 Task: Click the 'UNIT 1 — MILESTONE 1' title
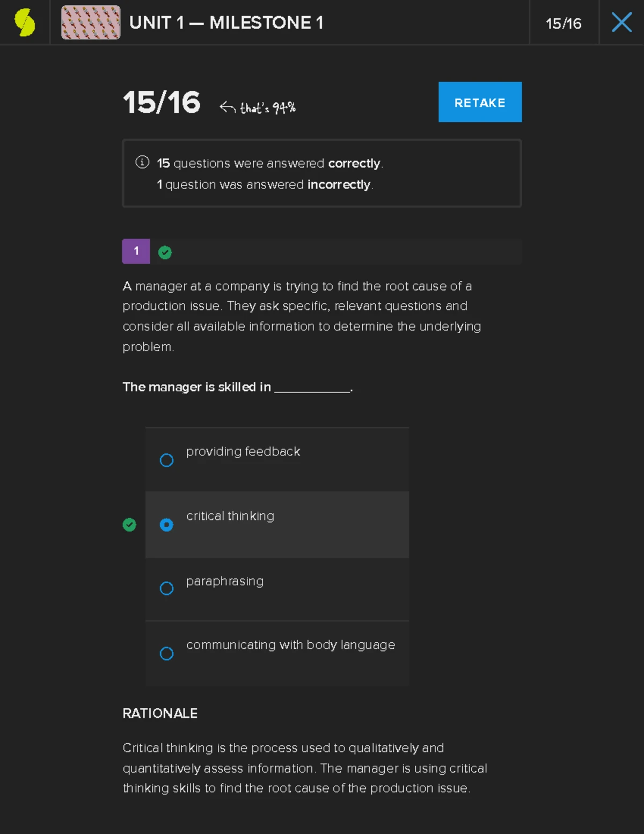226,23
